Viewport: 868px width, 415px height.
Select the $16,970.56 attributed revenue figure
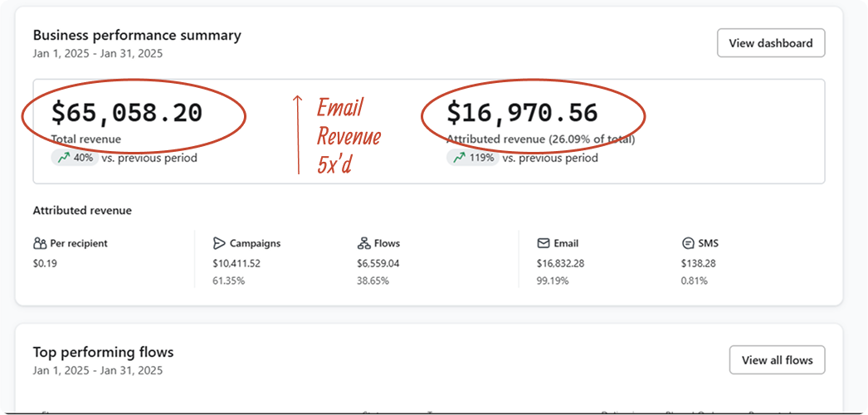tap(522, 113)
